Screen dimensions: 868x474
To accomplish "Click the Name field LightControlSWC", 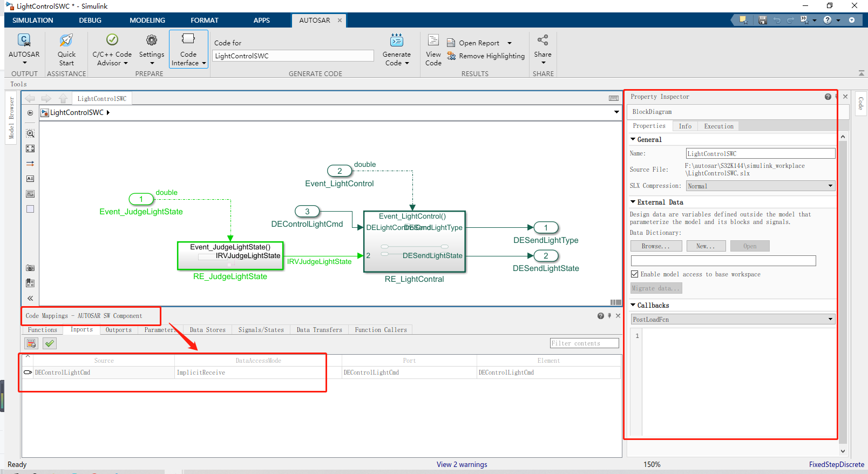I will click(760, 154).
